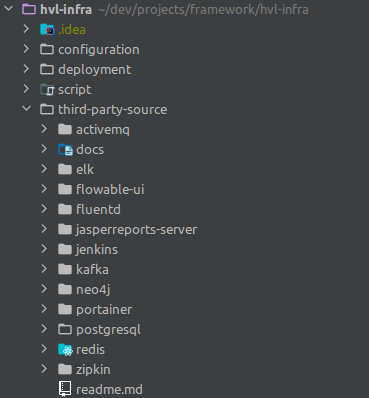Click the redis folder icon

pyautogui.click(x=65, y=350)
